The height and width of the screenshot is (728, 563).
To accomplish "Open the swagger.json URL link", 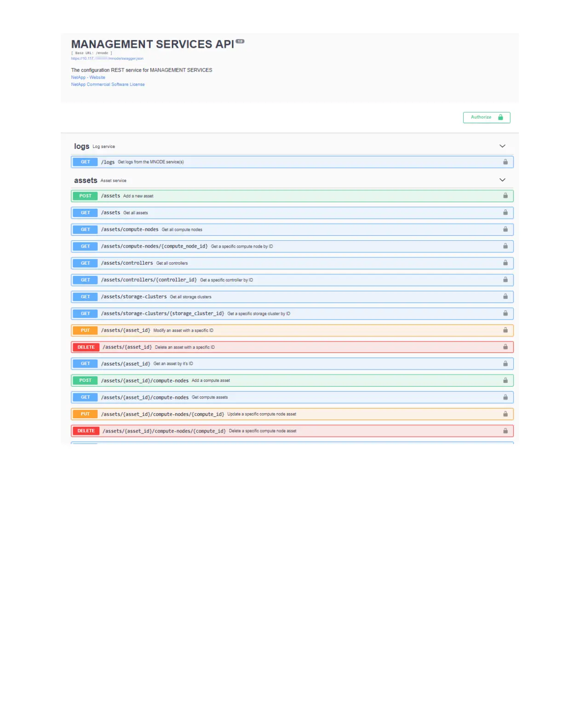I will point(107,58).
